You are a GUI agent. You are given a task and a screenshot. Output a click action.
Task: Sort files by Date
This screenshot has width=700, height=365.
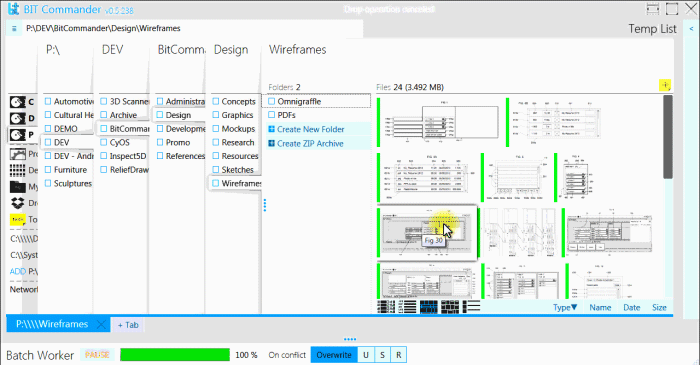point(632,307)
